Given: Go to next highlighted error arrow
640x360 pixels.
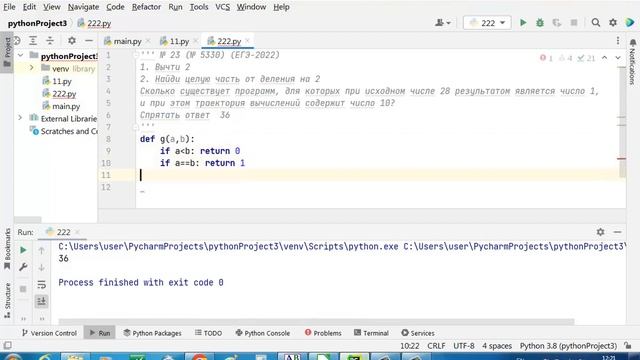Looking at the screenshot, I should [618, 58].
